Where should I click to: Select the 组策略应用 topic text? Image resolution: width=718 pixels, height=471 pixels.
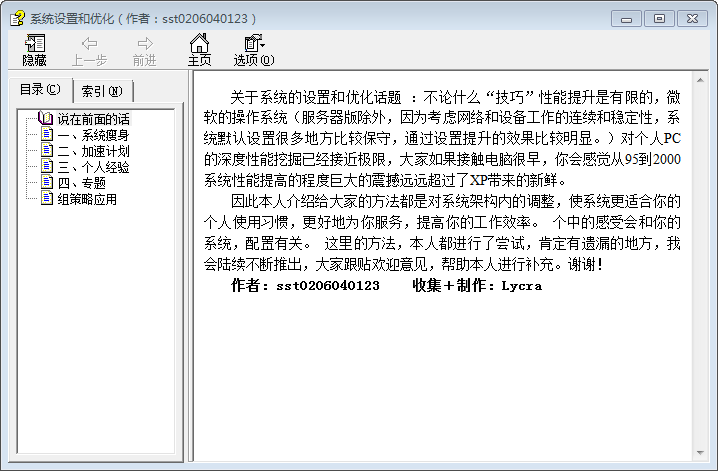(87, 199)
